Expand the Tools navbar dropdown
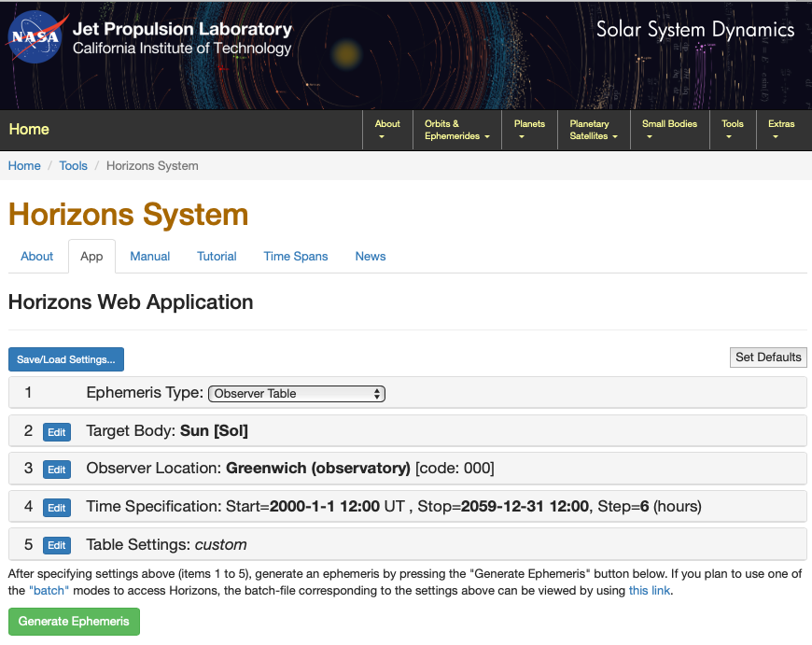812x645 pixels. click(x=733, y=130)
